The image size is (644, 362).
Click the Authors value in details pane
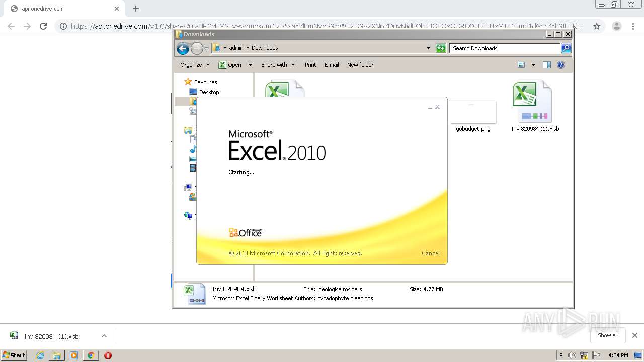pyautogui.click(x=345, y=298)
